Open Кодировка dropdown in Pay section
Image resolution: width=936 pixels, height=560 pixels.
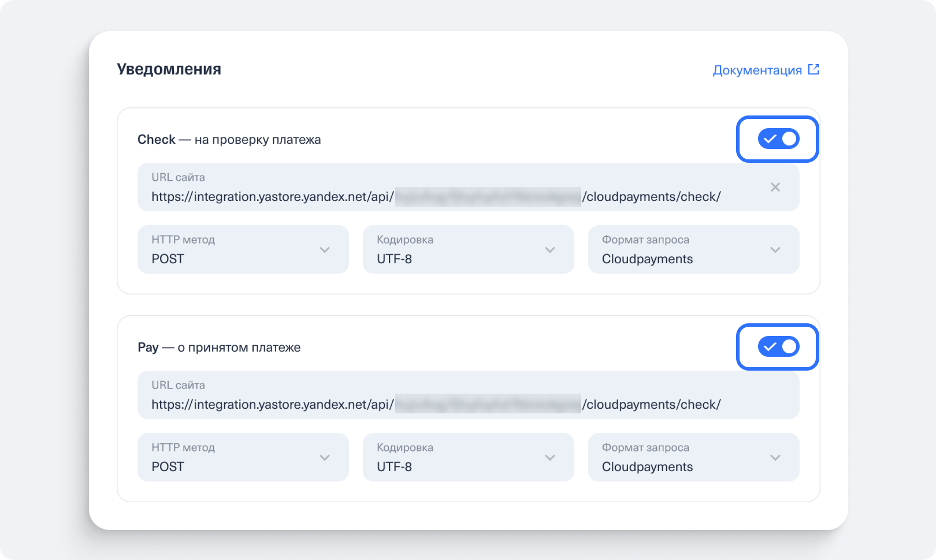pyautogui.click(x=468, y=458)
